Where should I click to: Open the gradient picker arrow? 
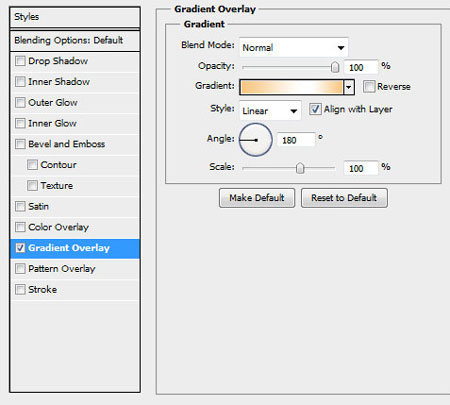(x=349, y=87)
